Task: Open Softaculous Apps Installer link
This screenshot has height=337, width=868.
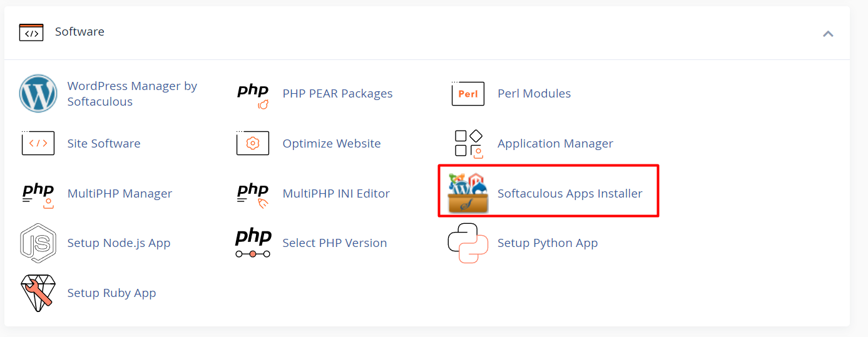Action: click(570, 194)
